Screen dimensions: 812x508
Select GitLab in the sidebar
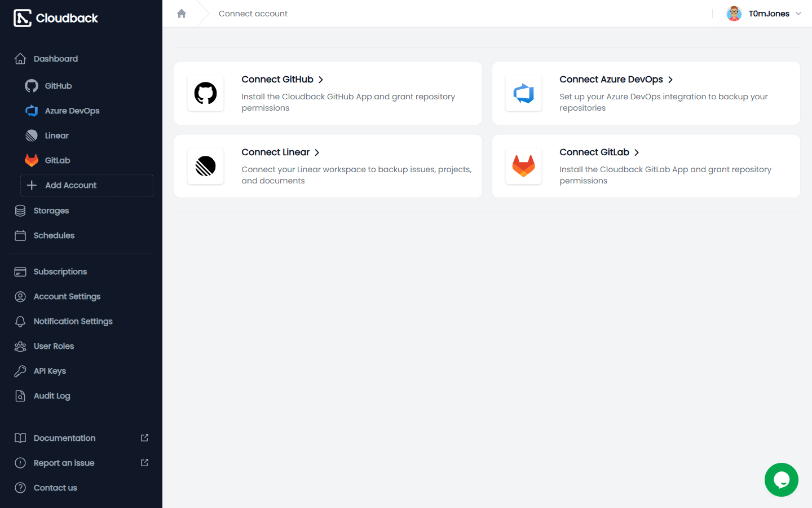coord(87,160)
